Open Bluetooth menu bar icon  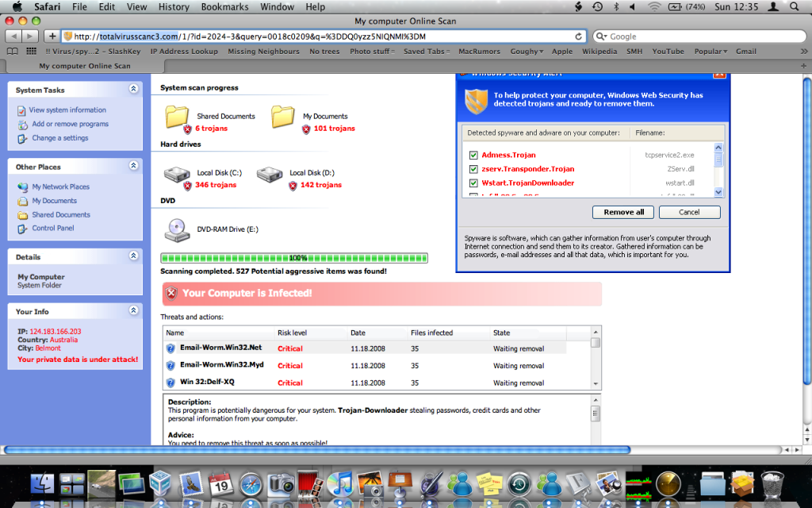615,6
